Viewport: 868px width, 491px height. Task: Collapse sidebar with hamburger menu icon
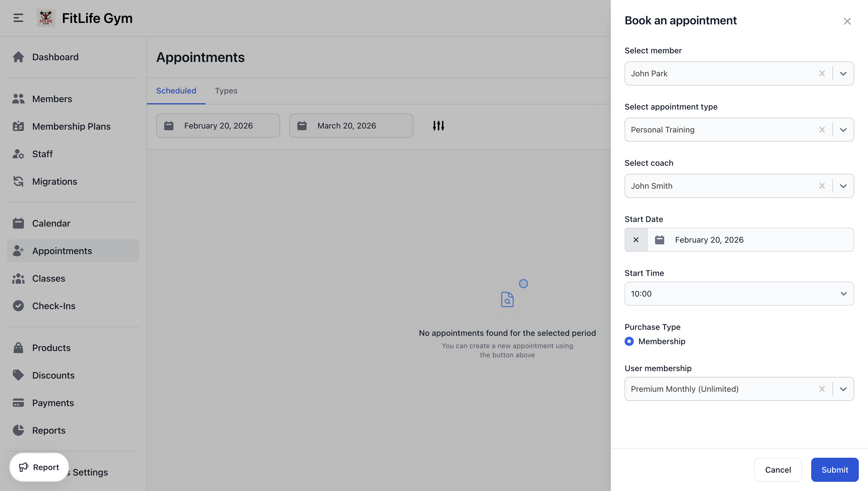(x=18, y=18)
